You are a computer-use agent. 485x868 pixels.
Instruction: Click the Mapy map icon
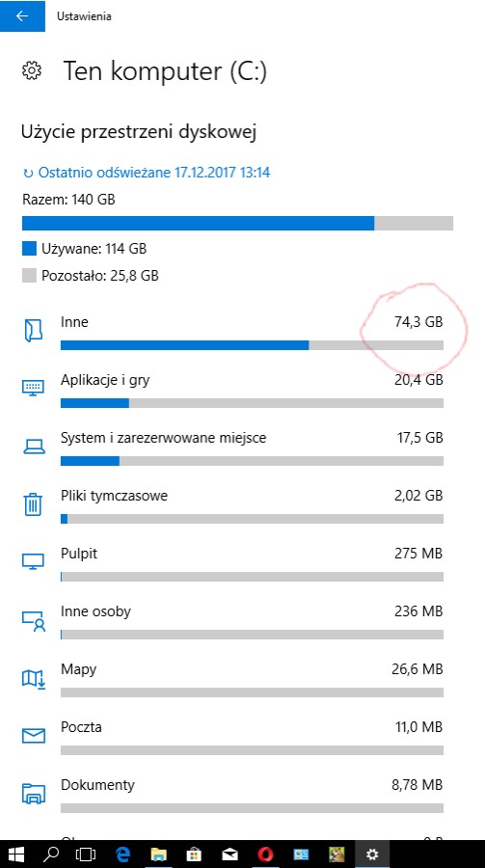pyautogui.click(x=33, y=679)
